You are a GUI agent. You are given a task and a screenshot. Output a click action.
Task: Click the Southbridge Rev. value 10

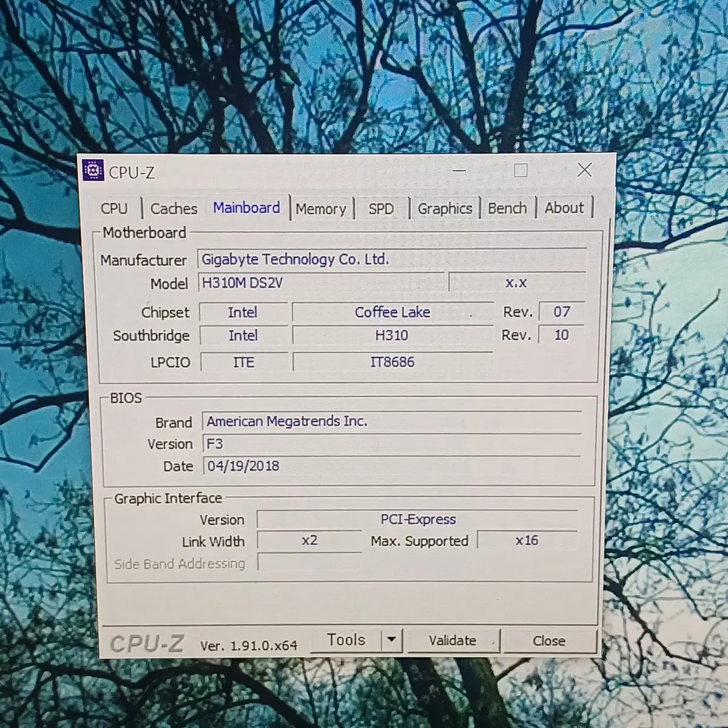[x=562, y=335]
